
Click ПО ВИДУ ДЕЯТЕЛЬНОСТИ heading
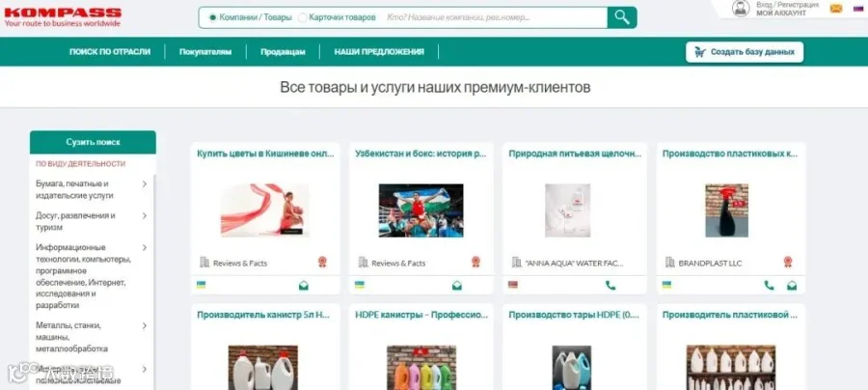[x=81, y=164]
